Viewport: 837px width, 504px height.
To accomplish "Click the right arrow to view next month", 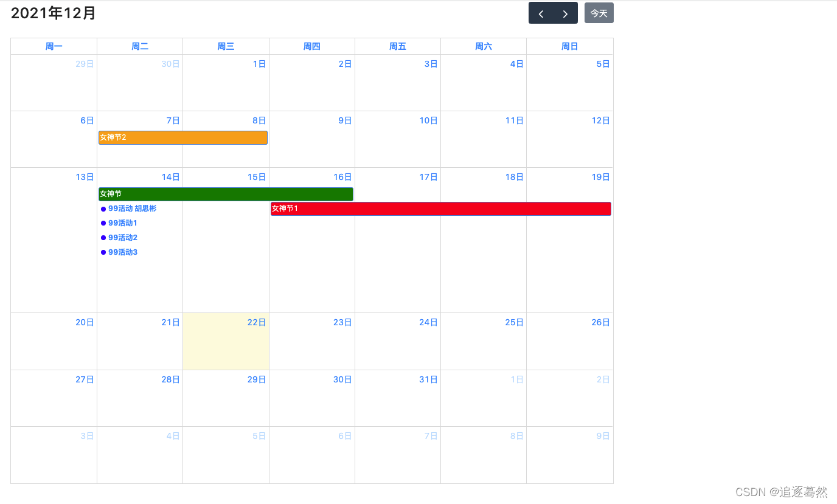I will (564, 13).
